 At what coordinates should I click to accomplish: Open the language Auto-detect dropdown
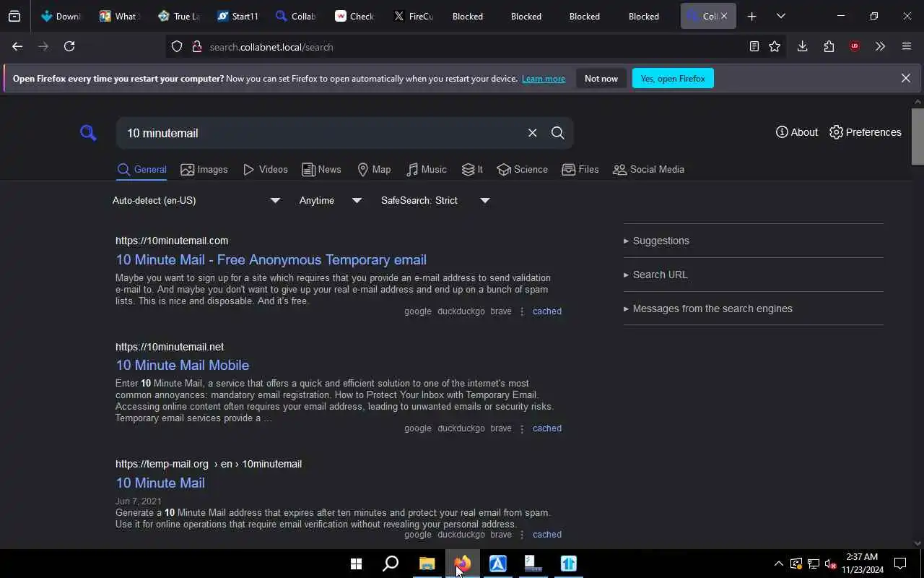[x=196, y=200]
